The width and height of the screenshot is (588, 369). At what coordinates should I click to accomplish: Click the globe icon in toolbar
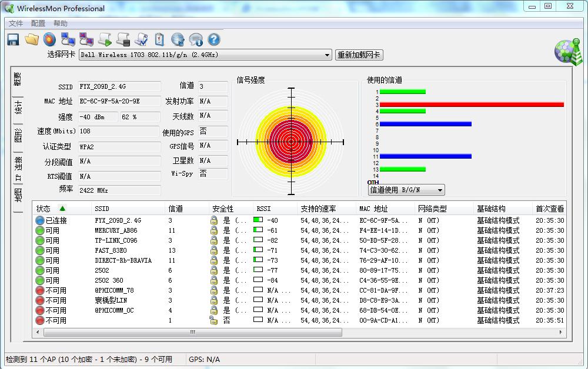tap(178, 39)
